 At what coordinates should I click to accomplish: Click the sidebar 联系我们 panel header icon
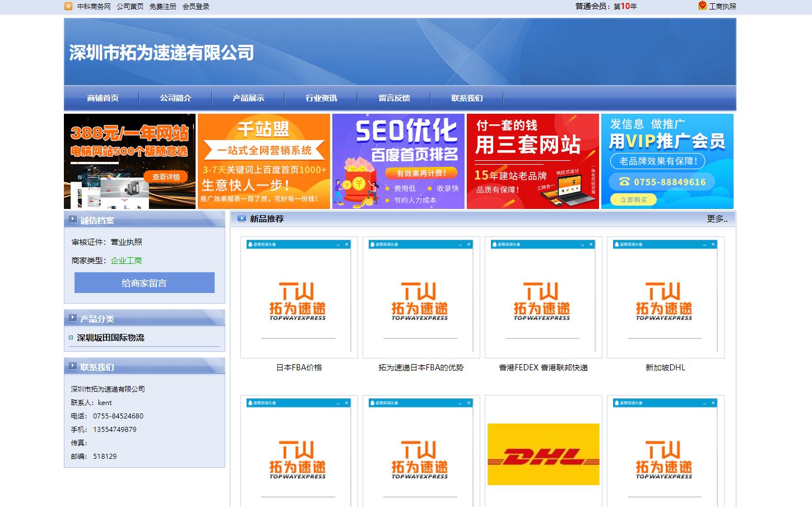tap(73, 366)
